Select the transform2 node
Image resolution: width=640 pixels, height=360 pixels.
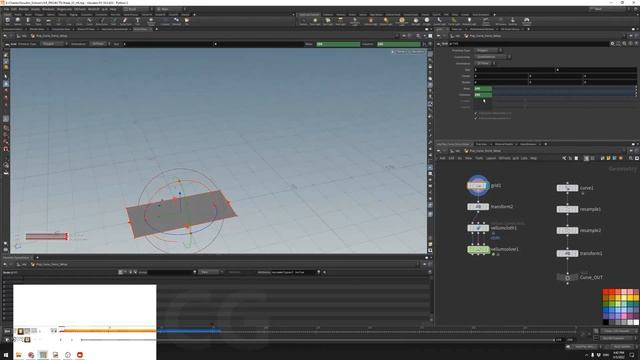pos(478,207)
